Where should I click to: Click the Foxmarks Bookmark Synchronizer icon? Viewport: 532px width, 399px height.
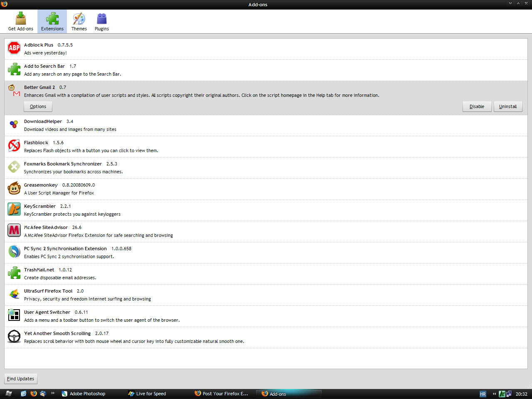point(14,167)
